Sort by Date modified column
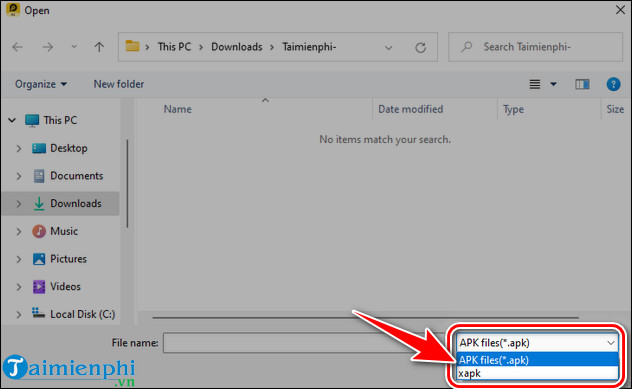This screenshot has width=632, height=389. tap(411, 109)
